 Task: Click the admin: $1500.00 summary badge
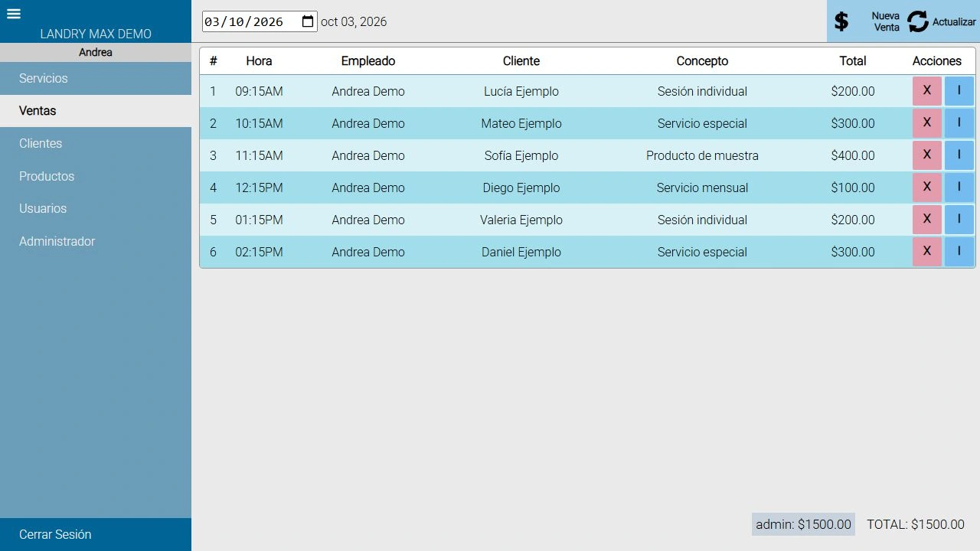click(x=803, y=524)
